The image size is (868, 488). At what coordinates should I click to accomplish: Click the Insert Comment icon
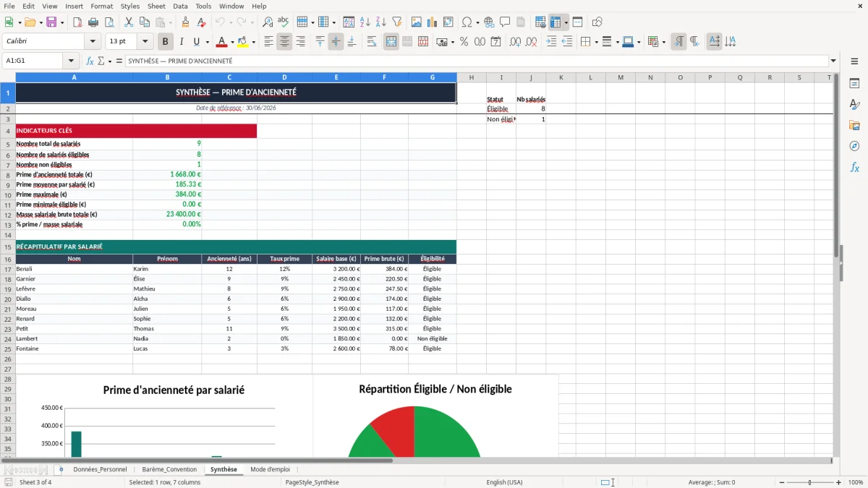[x=505, y=22]
